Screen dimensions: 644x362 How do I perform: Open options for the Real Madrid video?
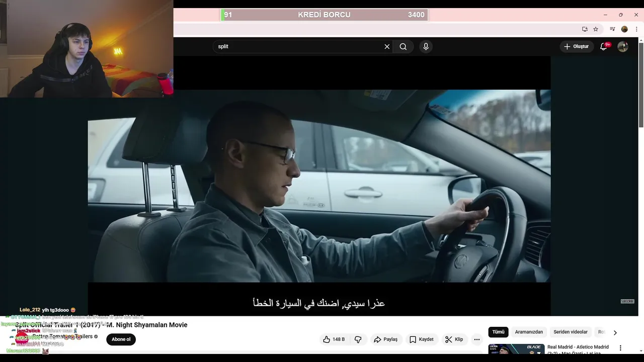point(620,348)
